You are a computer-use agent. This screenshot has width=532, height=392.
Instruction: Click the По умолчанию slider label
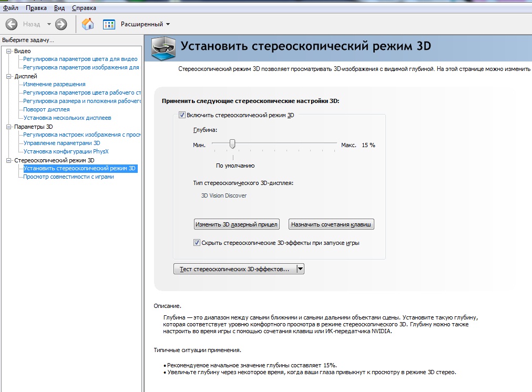tap(235, 166)
